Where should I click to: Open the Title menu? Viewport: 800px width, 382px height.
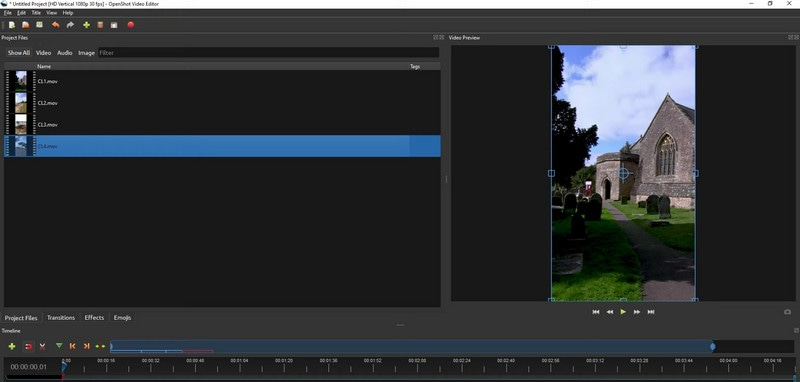pyautogui.click(x=36, y=13)
